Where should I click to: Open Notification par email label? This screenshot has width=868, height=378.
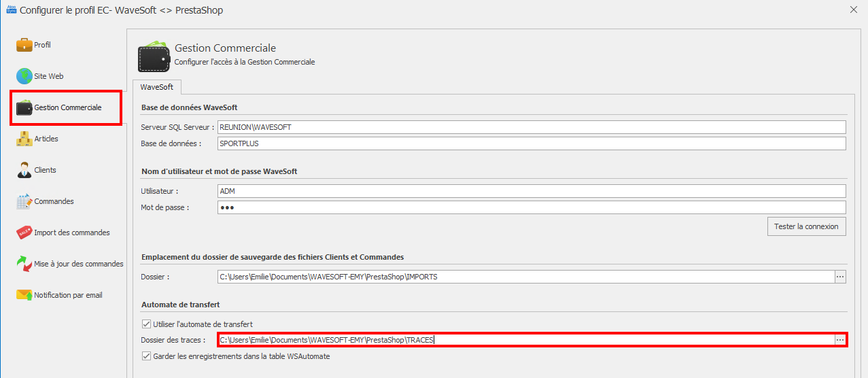click(x=68, y=295)
